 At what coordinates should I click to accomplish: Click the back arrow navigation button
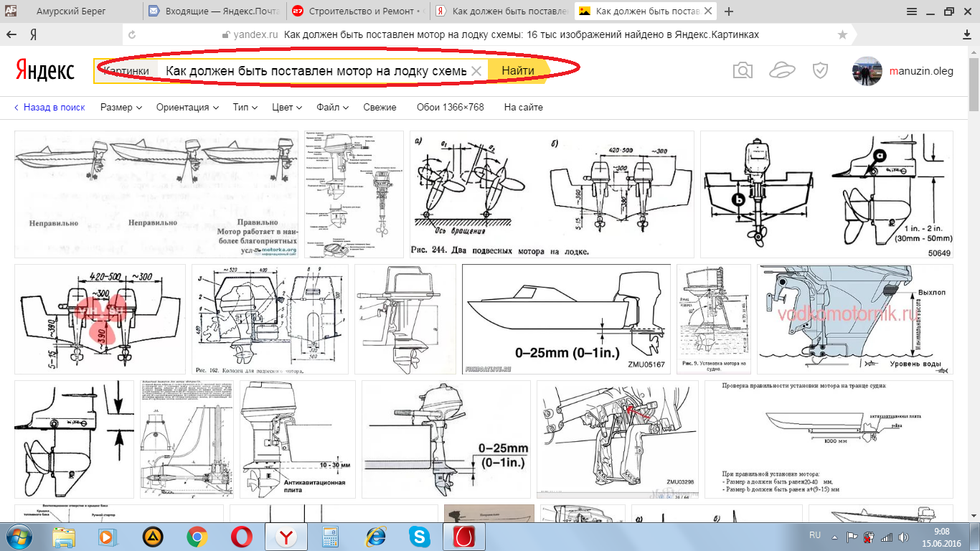click(x=11, y=34)
